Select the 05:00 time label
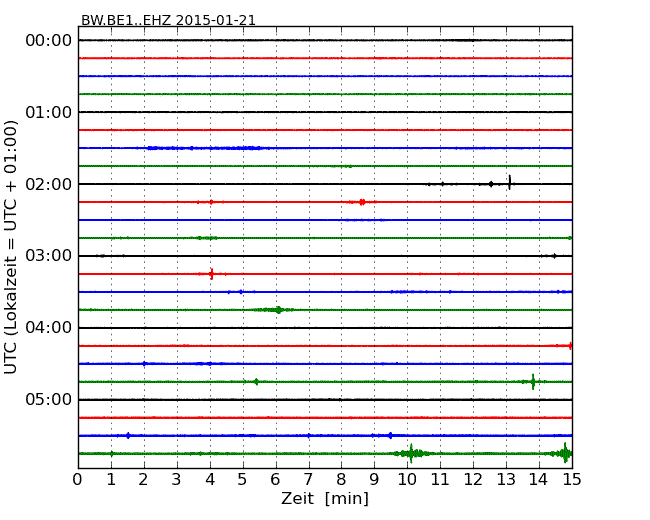650x520 pixels. point(49,399)
